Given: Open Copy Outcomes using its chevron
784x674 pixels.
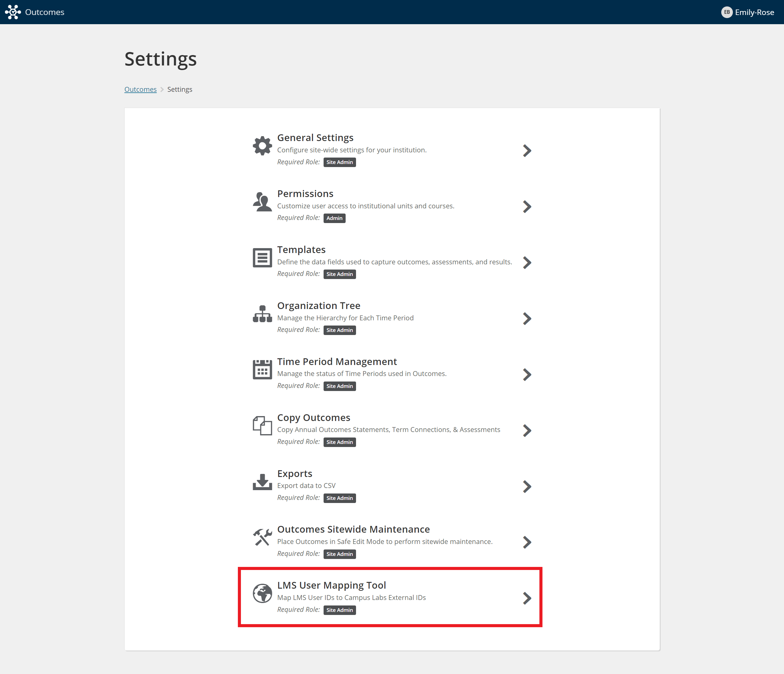Looking at the screenshot, I should click(527, 430).
